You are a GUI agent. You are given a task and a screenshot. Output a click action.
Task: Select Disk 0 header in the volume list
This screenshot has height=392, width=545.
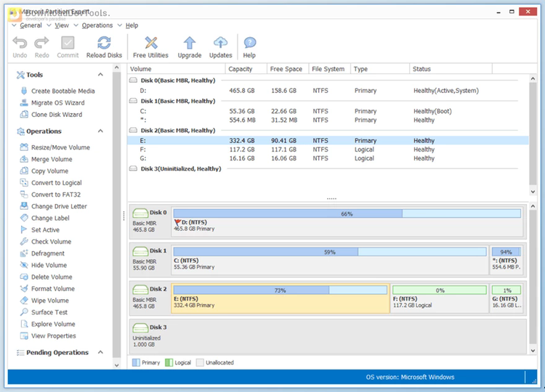point(177,81)
